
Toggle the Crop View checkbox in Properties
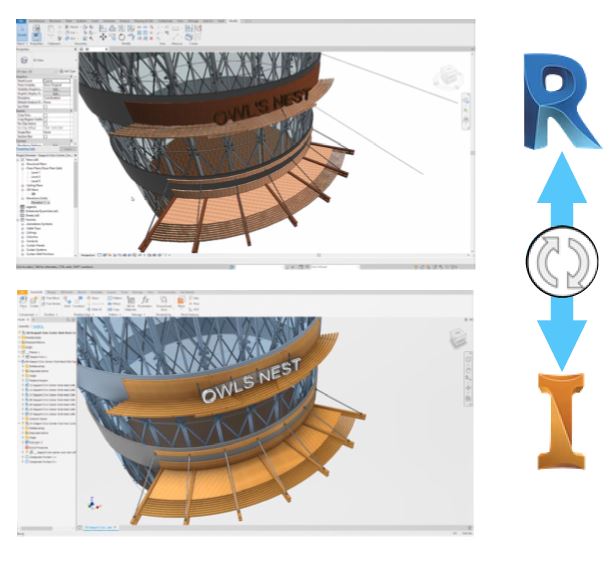click(x=45, y=115)
